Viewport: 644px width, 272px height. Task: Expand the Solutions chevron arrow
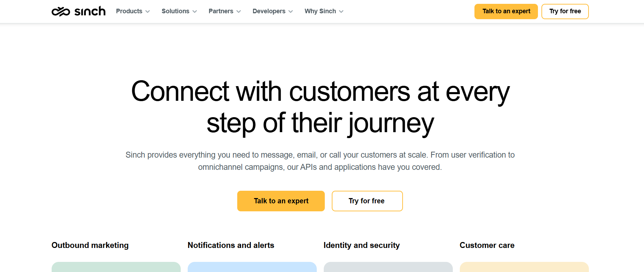195,12
